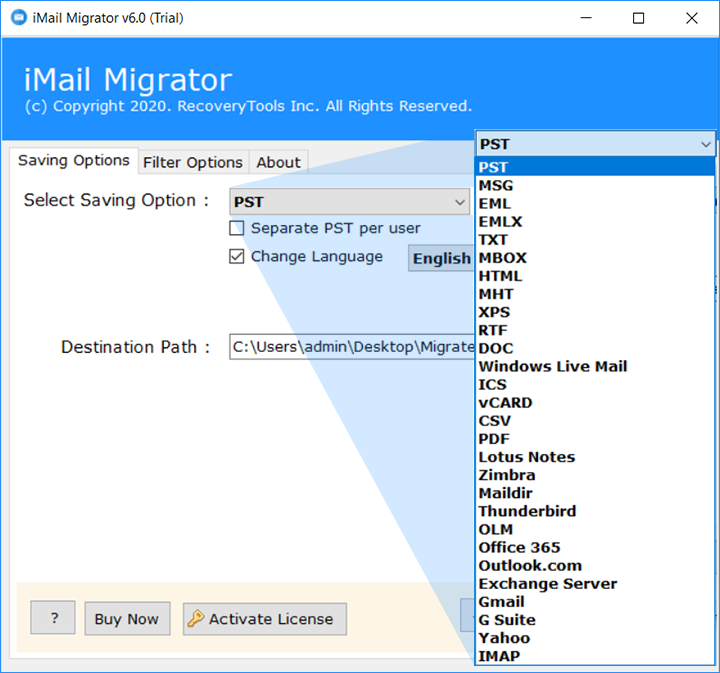Select the Maildir option
Image resolution: width=720 pixels, height=673 pixels.
pyautogui.click(x=595, y=493)
